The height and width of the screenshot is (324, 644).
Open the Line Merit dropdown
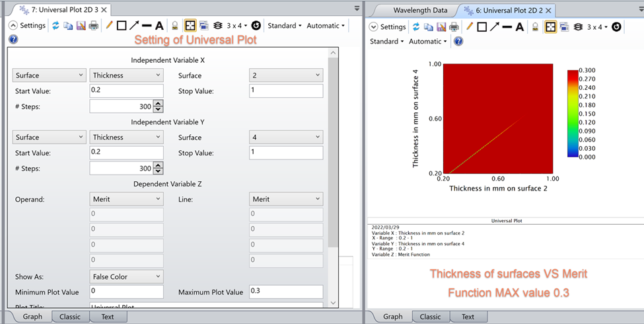[286, 199]
